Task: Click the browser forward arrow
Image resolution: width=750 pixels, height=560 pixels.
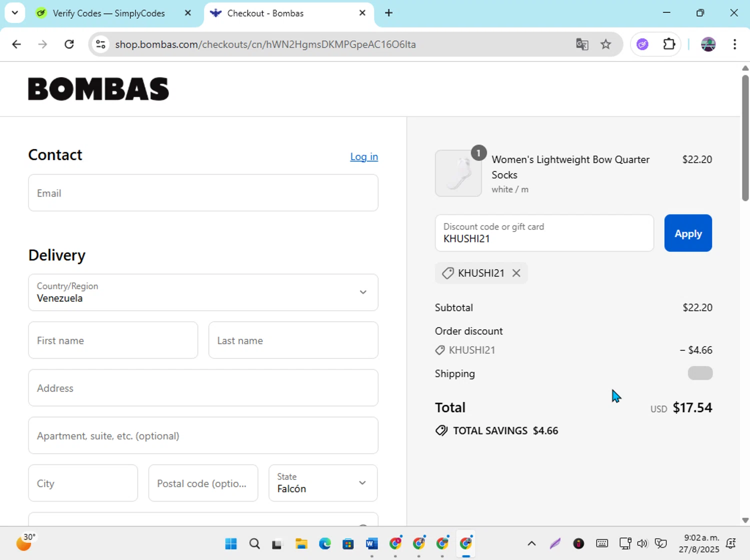Action: (x=42, y=44)
